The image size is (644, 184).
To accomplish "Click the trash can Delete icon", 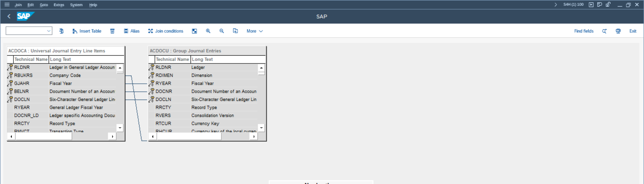I will (x=112, y=31).
